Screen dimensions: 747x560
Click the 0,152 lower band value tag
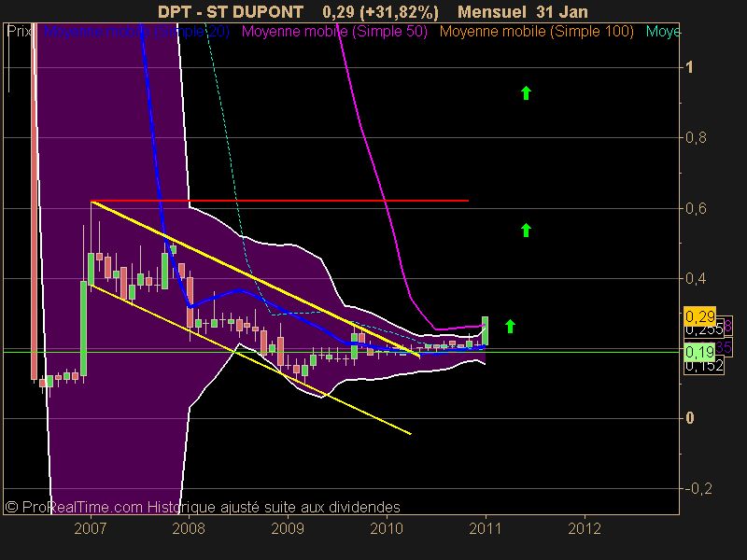click(x=704, y=366)
